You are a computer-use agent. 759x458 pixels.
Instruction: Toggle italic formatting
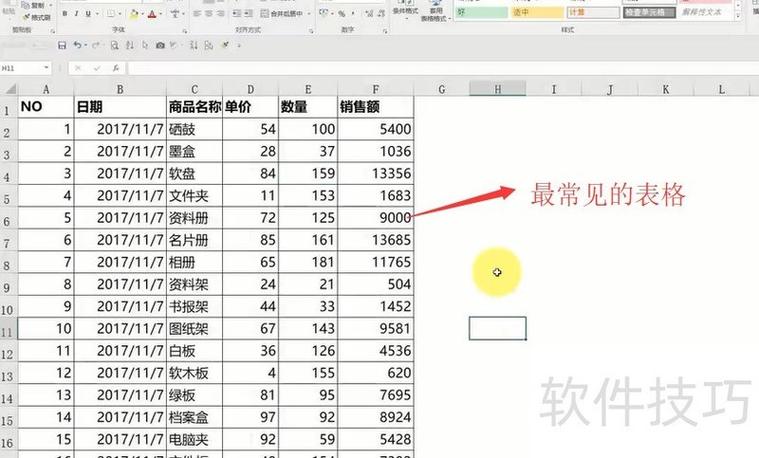[76, 14]
